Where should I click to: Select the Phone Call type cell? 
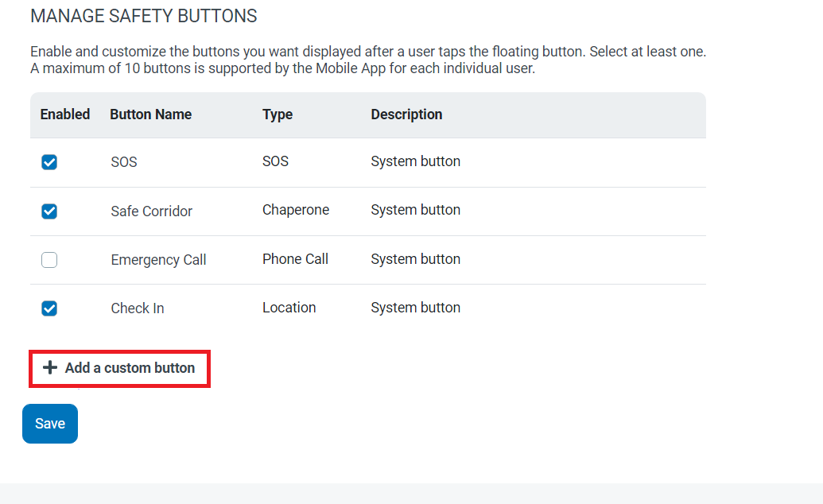pyautogui.click(x=295, y=259)
